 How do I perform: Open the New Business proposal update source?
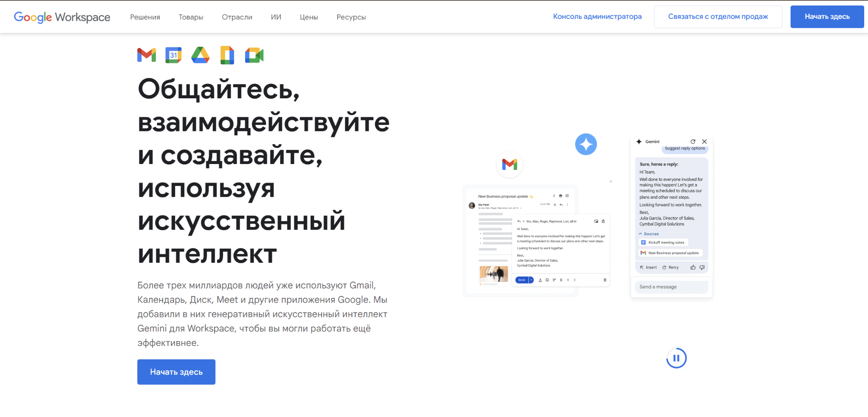pyautogui.click(x=670, y=253)
